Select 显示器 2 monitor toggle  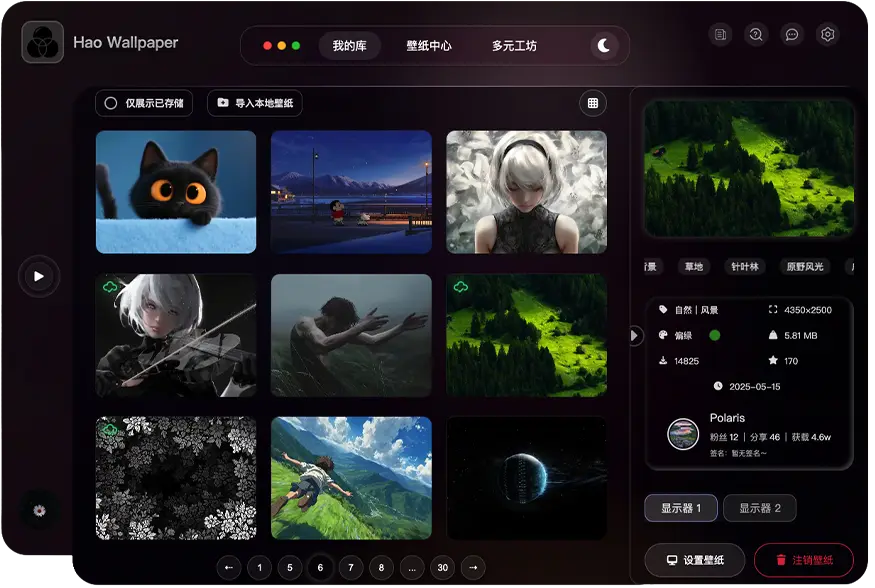[759, 508]
